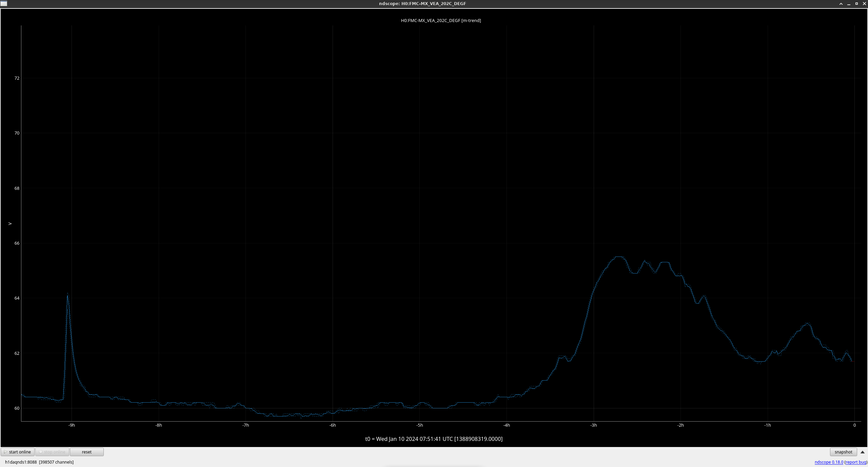Click the trace's highest peak near 65.5
The width and height of the screenshot is (868, 467).
point(619,257)
